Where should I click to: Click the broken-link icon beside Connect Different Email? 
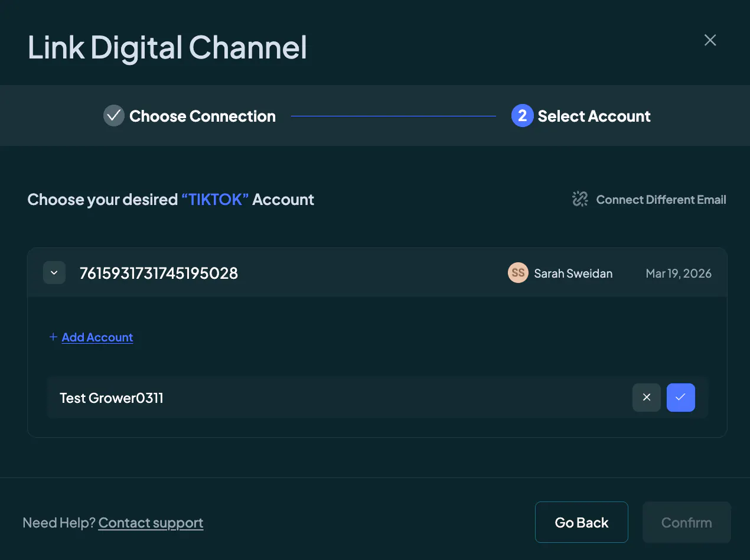[581, 199]
